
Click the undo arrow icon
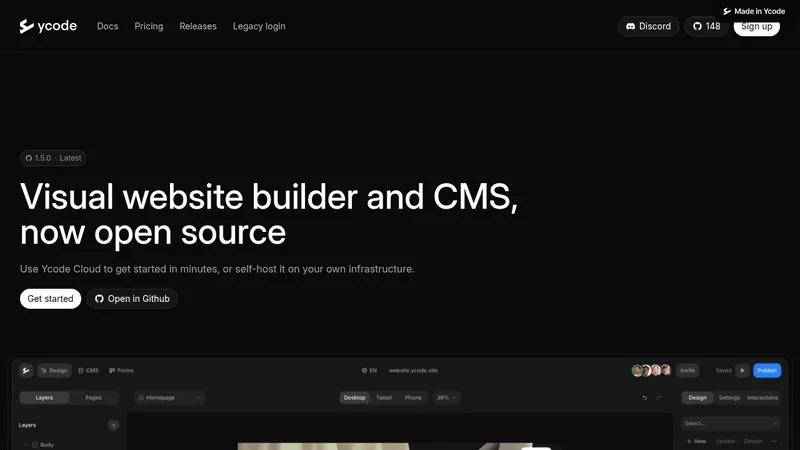tap(644, 397)
